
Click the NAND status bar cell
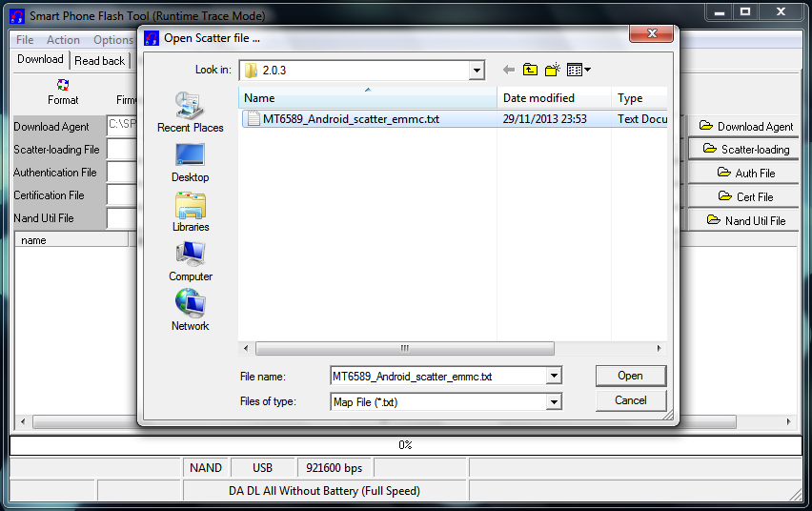pos(206,468)
